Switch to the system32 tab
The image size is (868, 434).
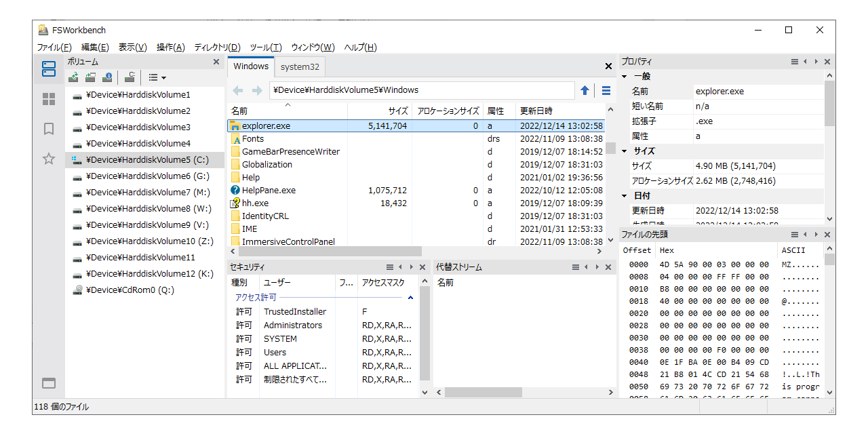click(x=299, y=66)
